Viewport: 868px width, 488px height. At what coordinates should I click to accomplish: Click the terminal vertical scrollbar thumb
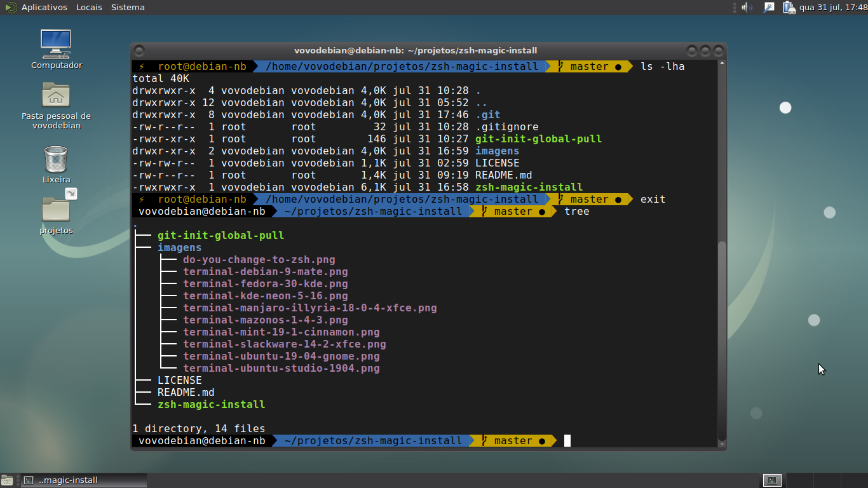pos(721,340)
